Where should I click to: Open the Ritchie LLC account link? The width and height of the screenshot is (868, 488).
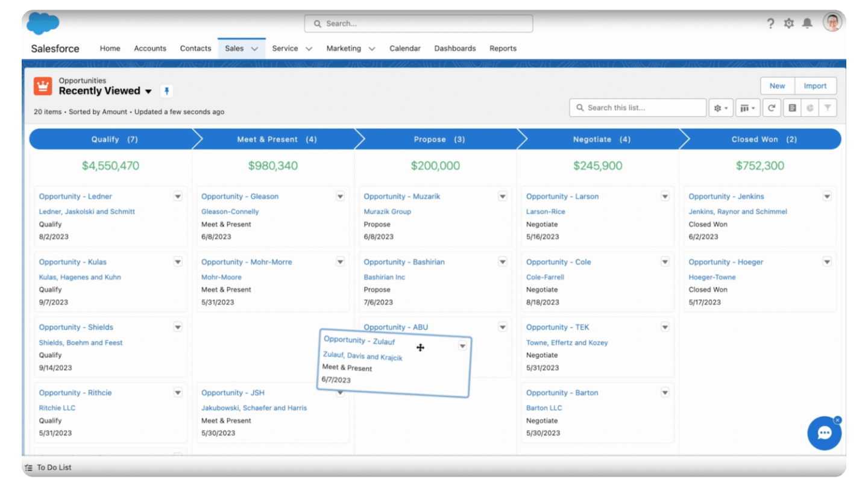coord(57,408)
